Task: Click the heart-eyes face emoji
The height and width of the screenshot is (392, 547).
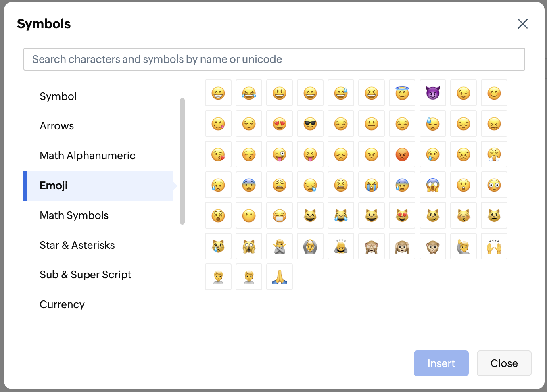Action: click(x=279, y=124)
